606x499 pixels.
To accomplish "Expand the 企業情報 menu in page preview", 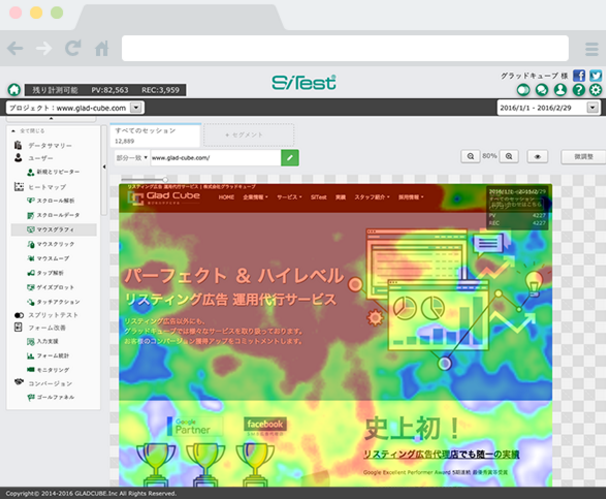I will (x=255, y=197).
